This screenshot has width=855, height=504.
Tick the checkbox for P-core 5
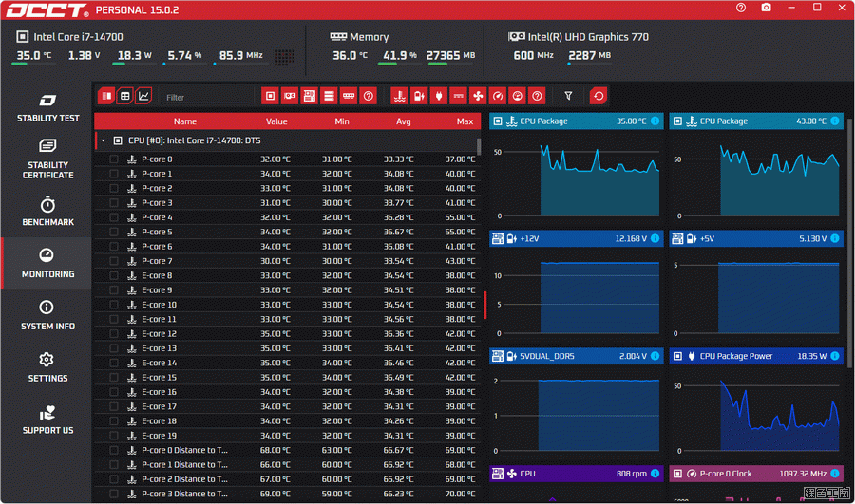point(114,233)
